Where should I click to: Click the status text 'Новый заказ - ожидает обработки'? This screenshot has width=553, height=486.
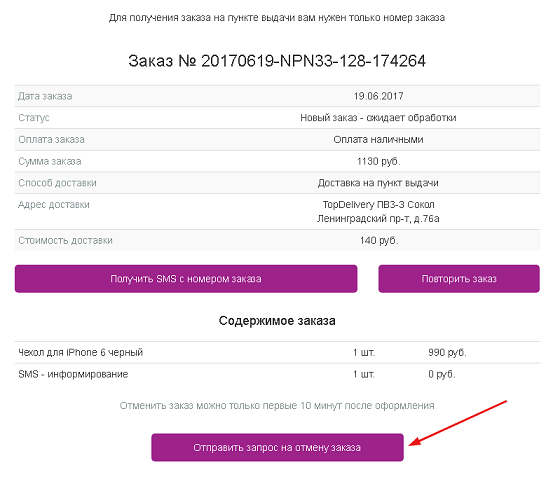pos(378,117)
